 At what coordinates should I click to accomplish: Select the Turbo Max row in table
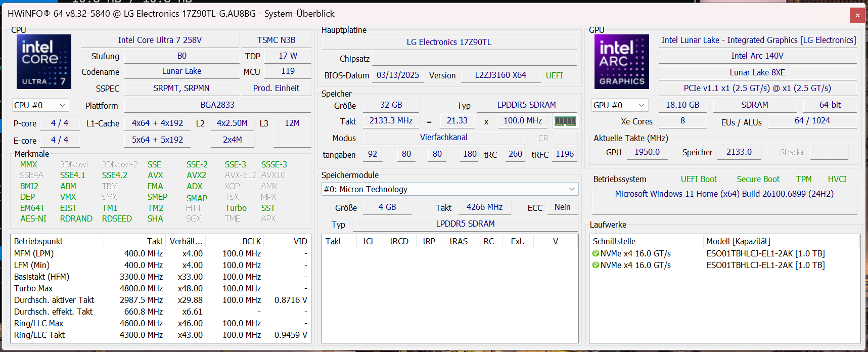(x=33, y=288)
